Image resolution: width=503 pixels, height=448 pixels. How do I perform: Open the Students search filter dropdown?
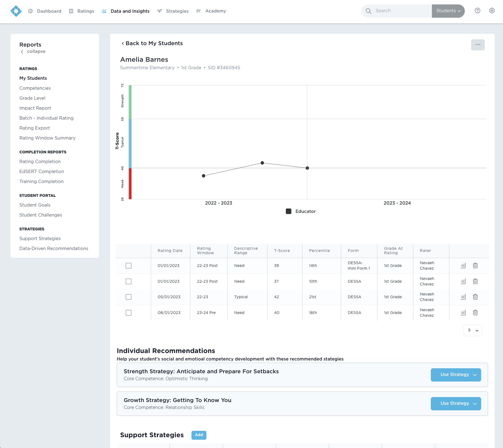pyautogui.click(x=448, y=11)
